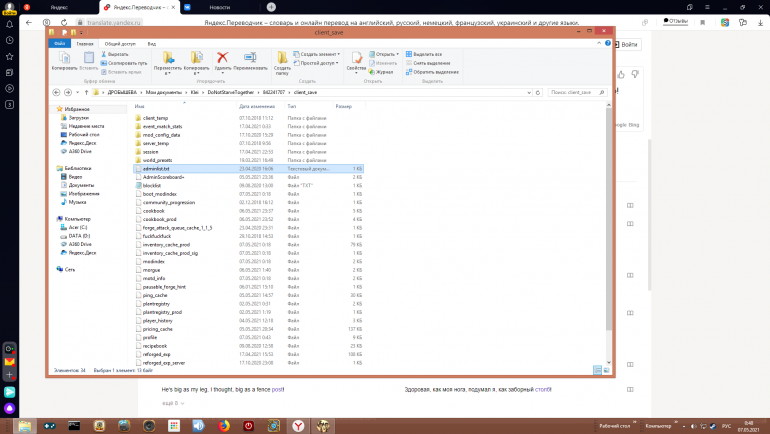Select Яндекс.Диск under Избранное

coord(78,143)
